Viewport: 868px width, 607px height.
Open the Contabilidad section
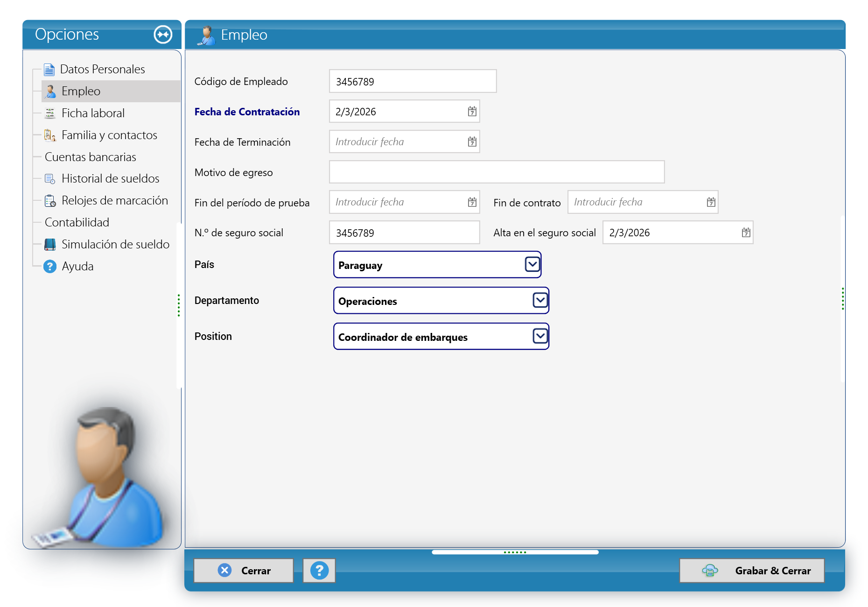(77, 222)
